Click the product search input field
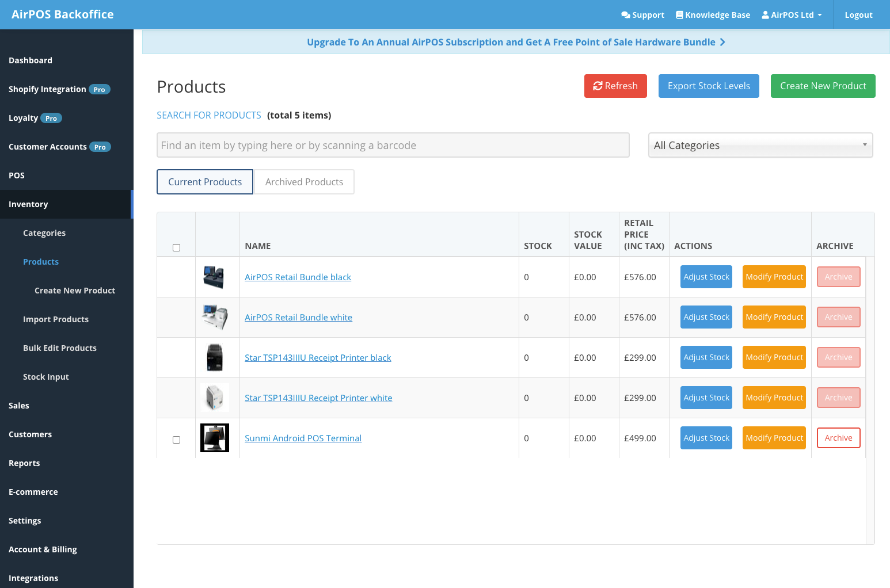890x588 pixels. (393, 145)
